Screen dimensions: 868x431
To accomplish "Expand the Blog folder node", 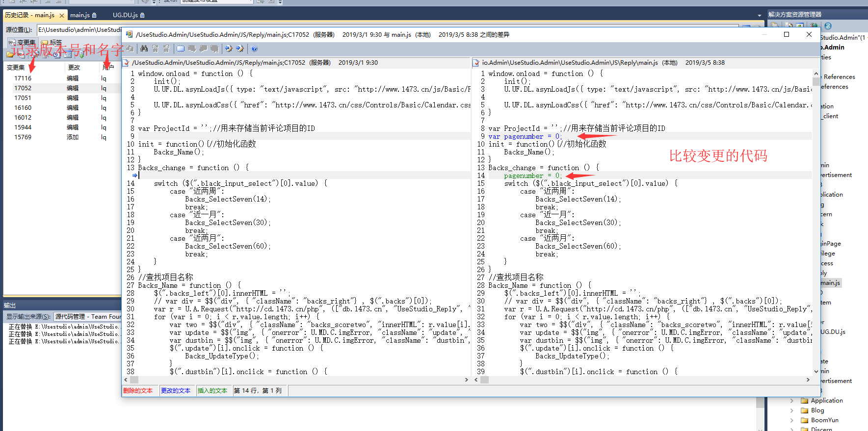I will pos(791,410).
